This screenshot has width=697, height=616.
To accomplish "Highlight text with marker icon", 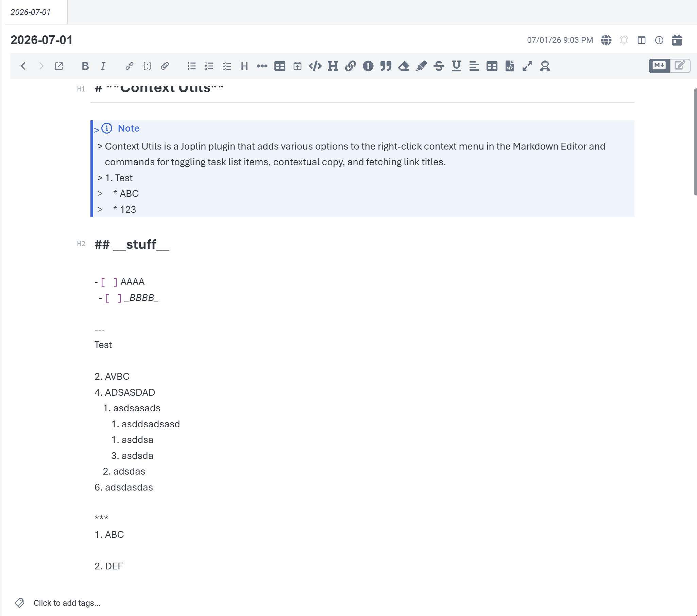I will click(x=422, y=66).
